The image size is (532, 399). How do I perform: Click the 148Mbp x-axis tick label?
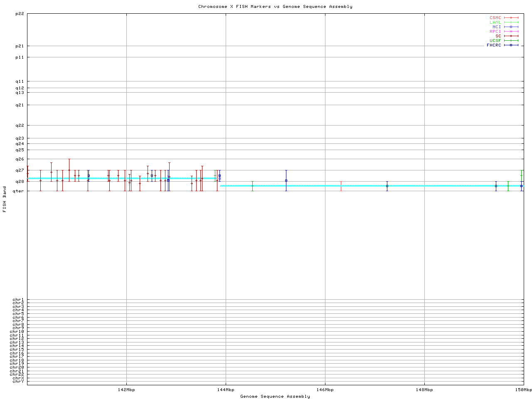(424, 390)
